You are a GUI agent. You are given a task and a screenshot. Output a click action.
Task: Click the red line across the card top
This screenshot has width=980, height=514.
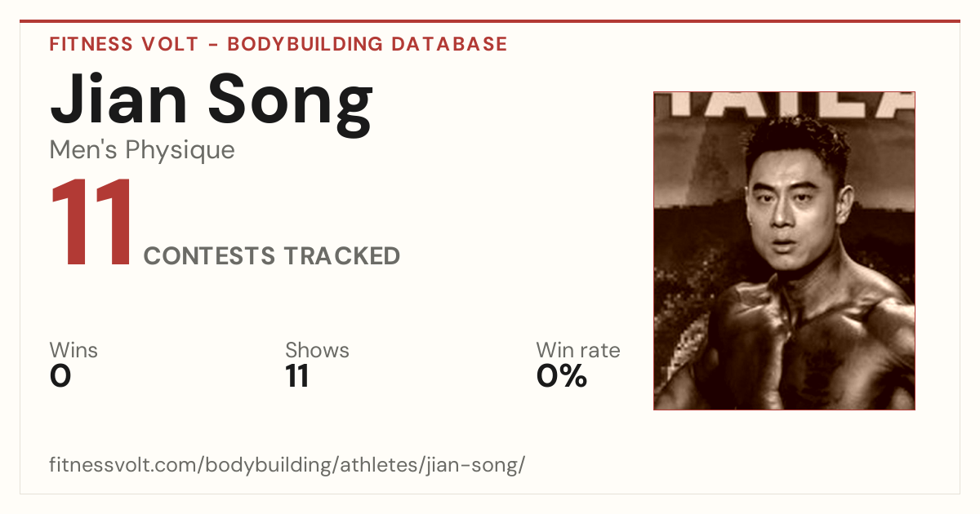(490, 21)
